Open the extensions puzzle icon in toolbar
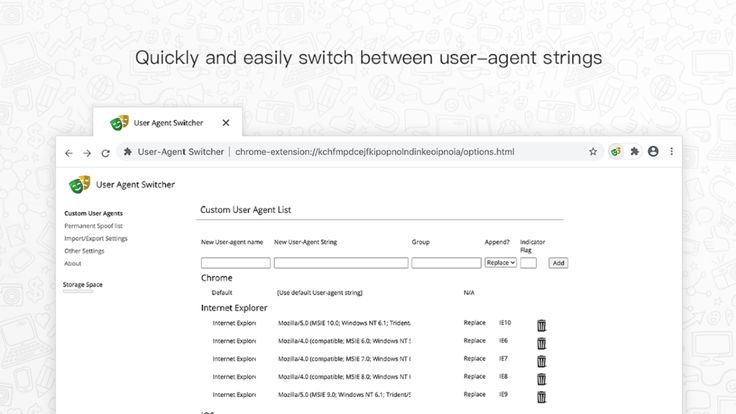The image size is (736, 414). (x=635, y=151)
